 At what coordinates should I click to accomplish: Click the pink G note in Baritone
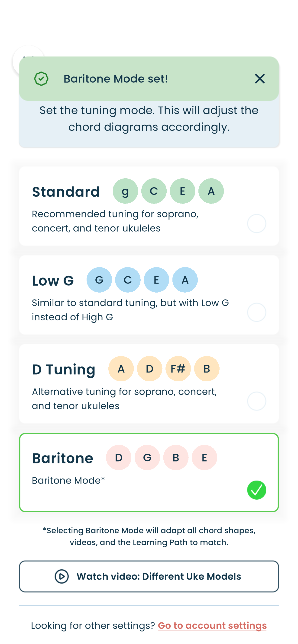(147, 457)
